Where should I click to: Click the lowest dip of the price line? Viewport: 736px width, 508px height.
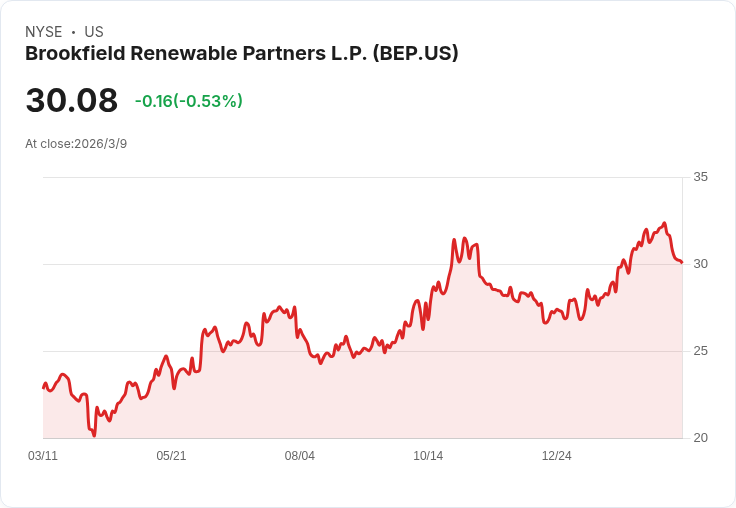click(94, 436)
